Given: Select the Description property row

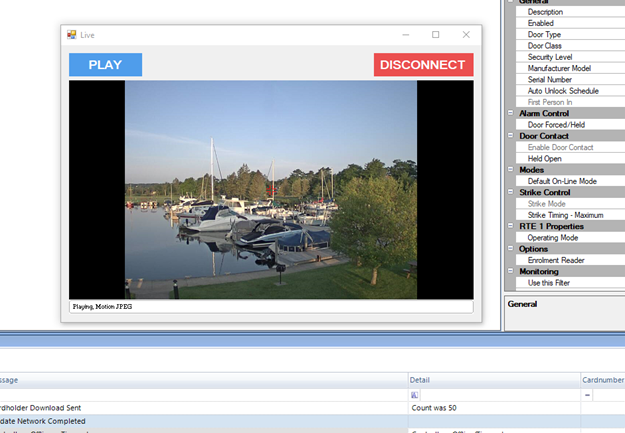Looking at the screenshot, I should [570, 12].
